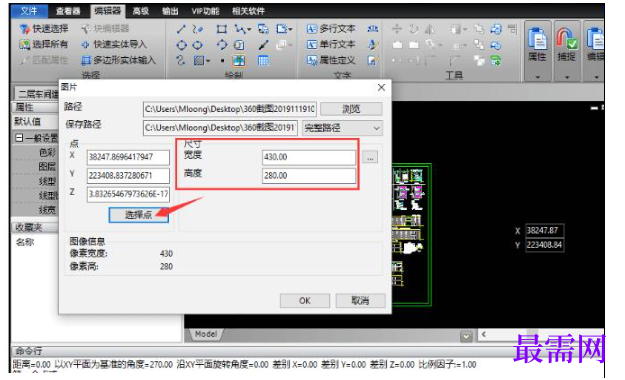Close the Picture (图片) dialog
Image resolution: width=625 pixels, height=380 pixels.
(381, 87)
